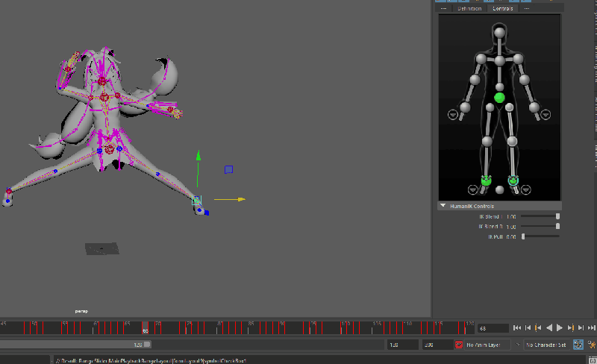Expand finger controls beside screen-left hand
This screenshot has height=364, width=597.
(x=453, y=115)
